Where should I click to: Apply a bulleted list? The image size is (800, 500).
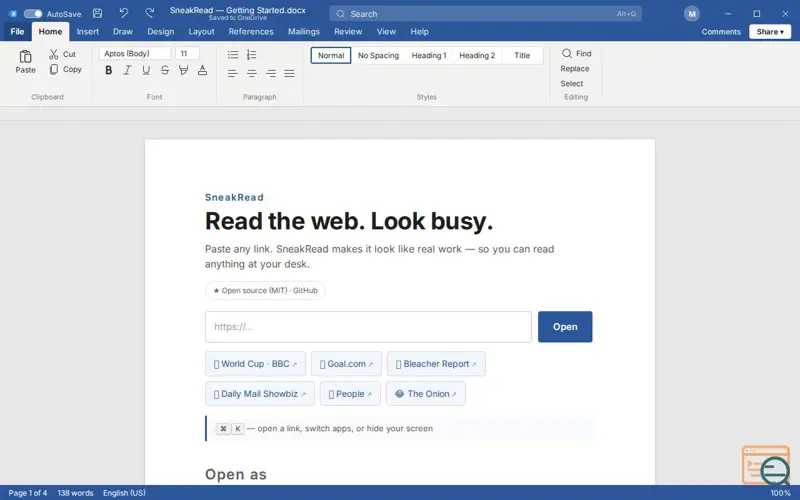click(x=233, y=55)
